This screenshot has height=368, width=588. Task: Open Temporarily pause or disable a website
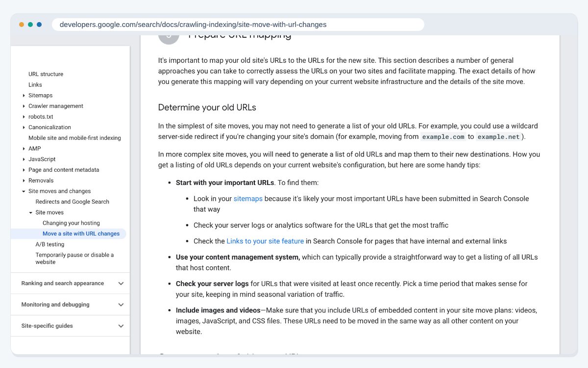pyautogui.click(x=74, y=258)
